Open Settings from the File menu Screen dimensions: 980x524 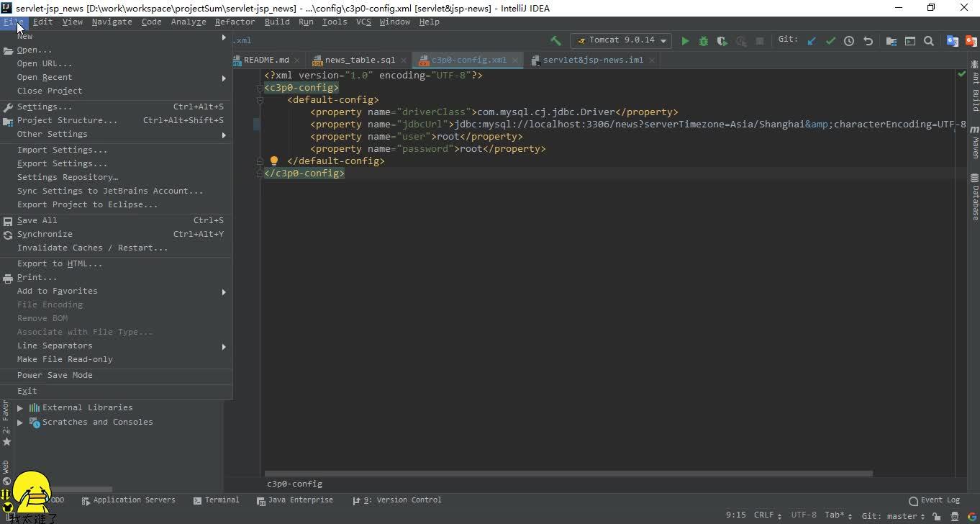tap(44, 106)
